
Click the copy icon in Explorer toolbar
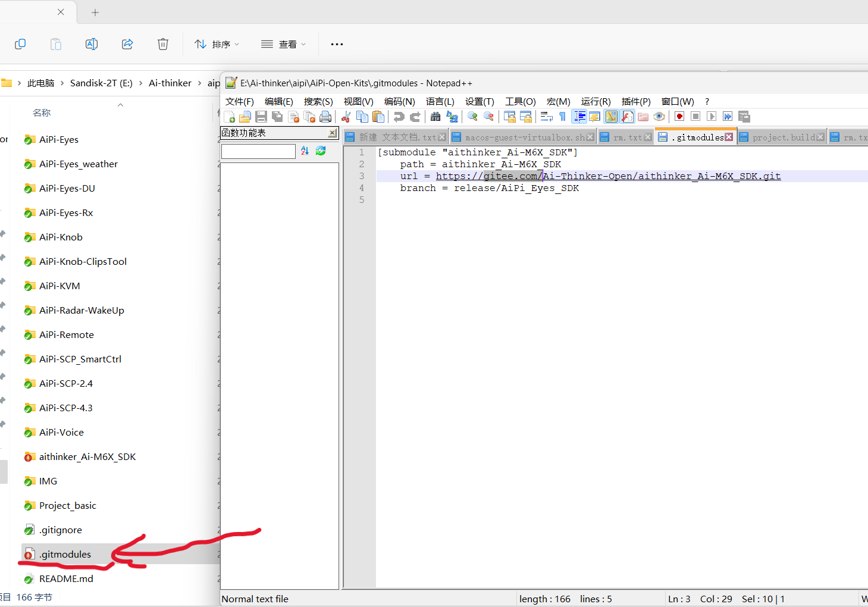coord(20,44)
